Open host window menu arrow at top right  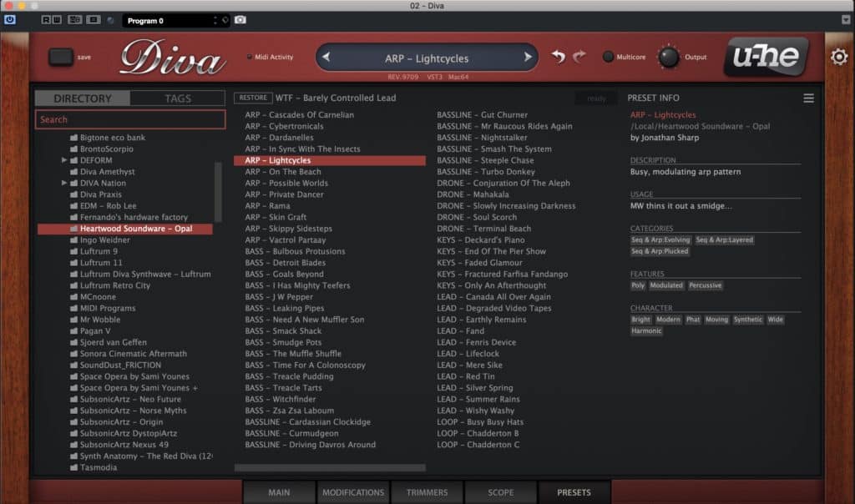click(846, 20)
